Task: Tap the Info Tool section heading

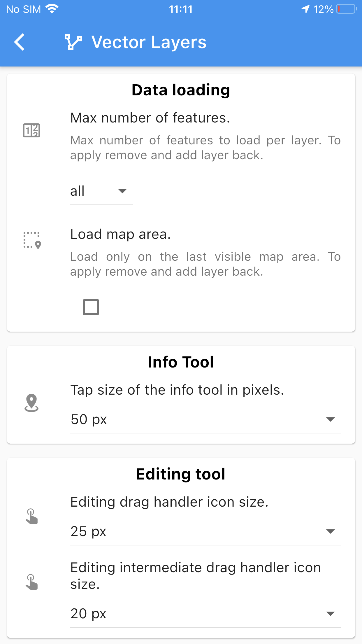Action: [181, 362]
